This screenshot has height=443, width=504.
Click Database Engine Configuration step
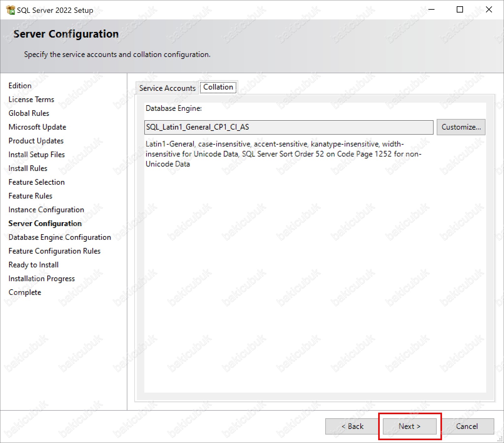tap(60, 237)
